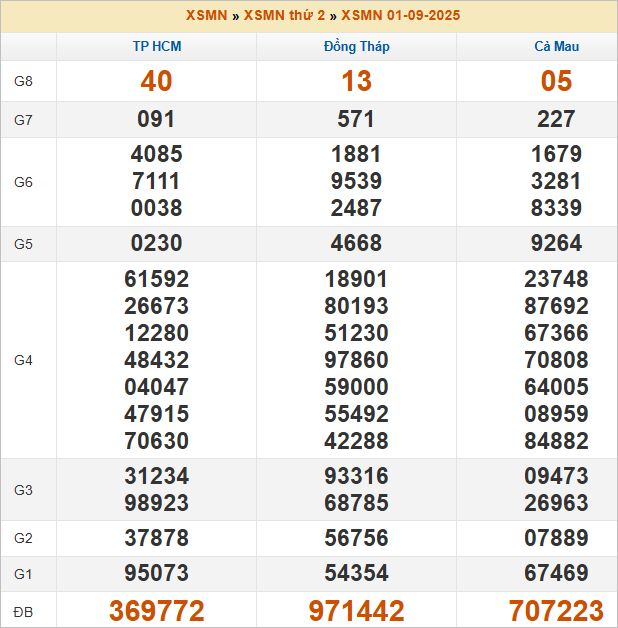Open the TP HCM province link
Image resolution: width=618 pixels, height=628 pixels.
pyautogui.click(x=157, y=47)
